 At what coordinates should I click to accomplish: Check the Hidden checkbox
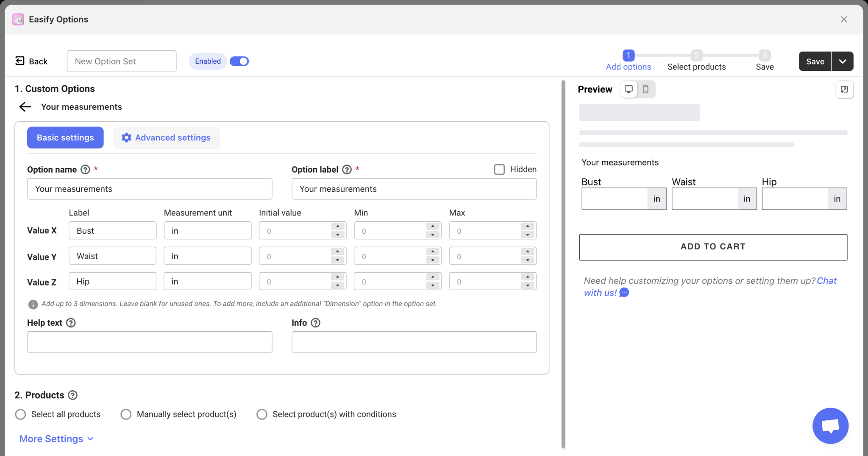pyautogui.click(x=499, y=170)
